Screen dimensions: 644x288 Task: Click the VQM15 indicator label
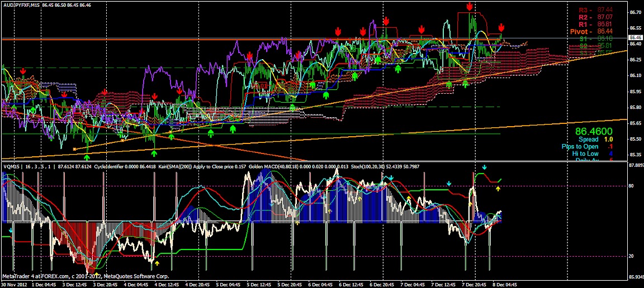(x=11, y=166)
